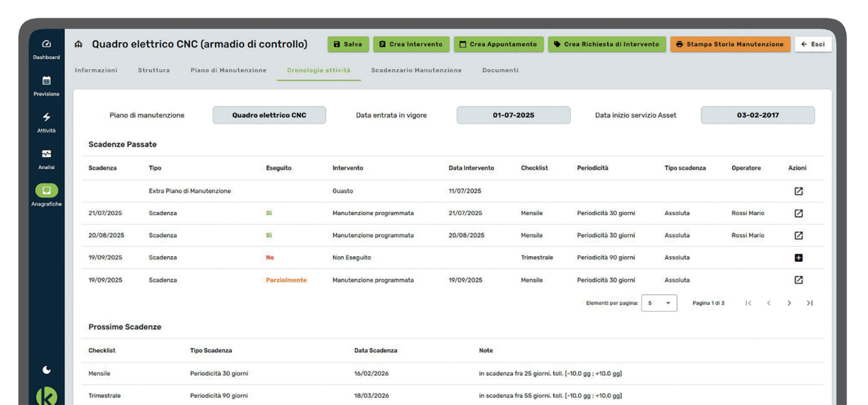Open the Analisi sidebar icon
The image size is (868, 405).
coord(46,154)
